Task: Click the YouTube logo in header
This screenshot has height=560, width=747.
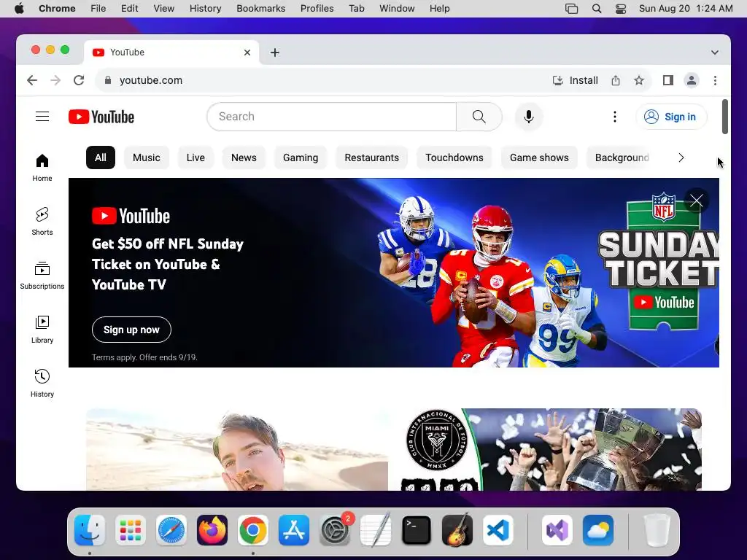Action: point(101,117)
